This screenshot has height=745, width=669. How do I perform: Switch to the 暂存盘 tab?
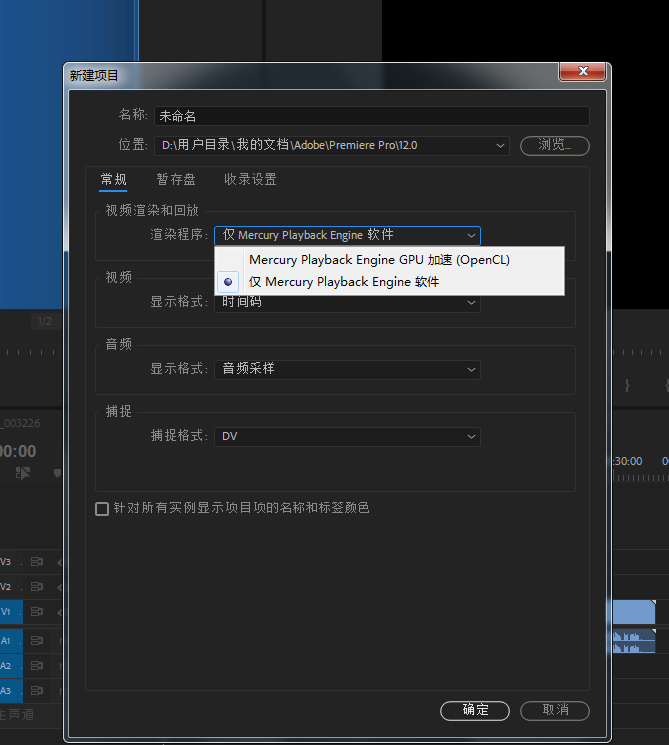[176, 180]
